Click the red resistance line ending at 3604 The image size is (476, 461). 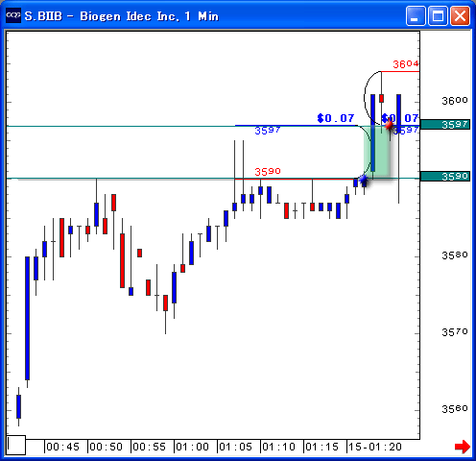tap(400, 71)
